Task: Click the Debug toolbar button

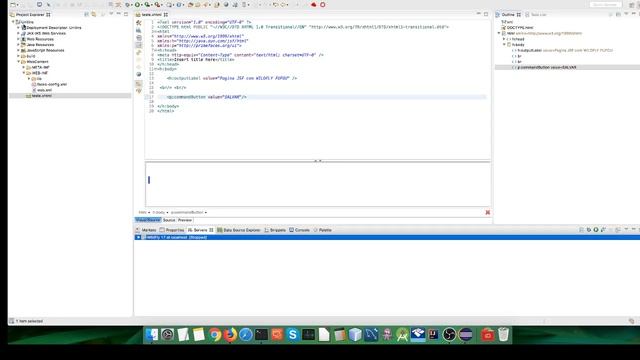Action: pyautogui.click(x=127, y=5)
